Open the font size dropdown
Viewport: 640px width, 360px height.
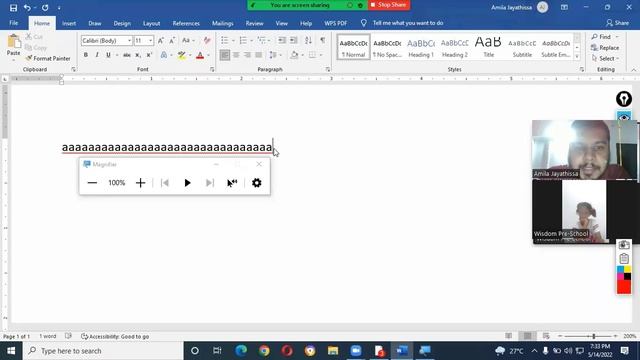[x=150, y=40]
